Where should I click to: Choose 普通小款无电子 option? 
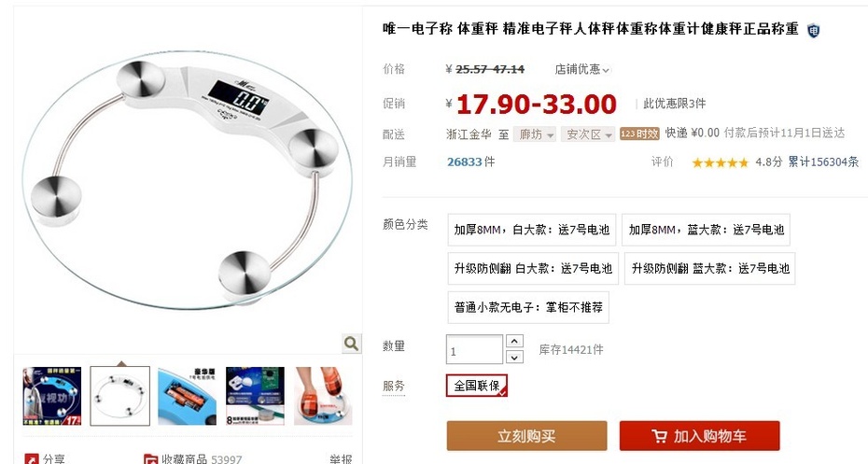pos(528,307)
